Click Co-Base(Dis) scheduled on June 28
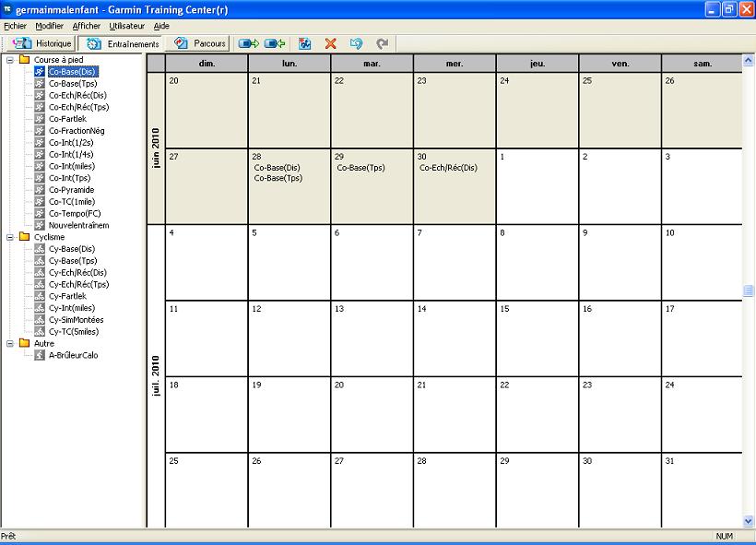 (x=277, y=168)
